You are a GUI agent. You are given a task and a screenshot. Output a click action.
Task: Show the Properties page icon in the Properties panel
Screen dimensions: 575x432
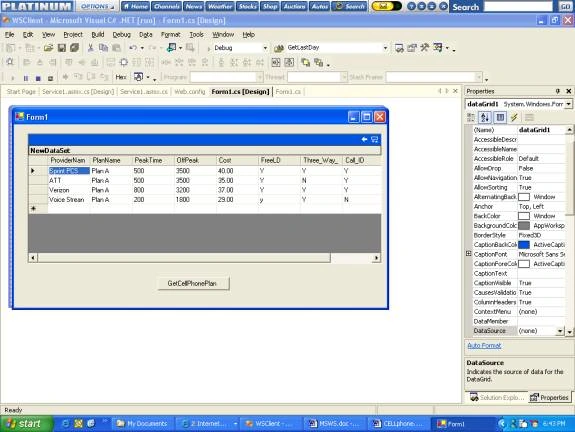point(529,117)
